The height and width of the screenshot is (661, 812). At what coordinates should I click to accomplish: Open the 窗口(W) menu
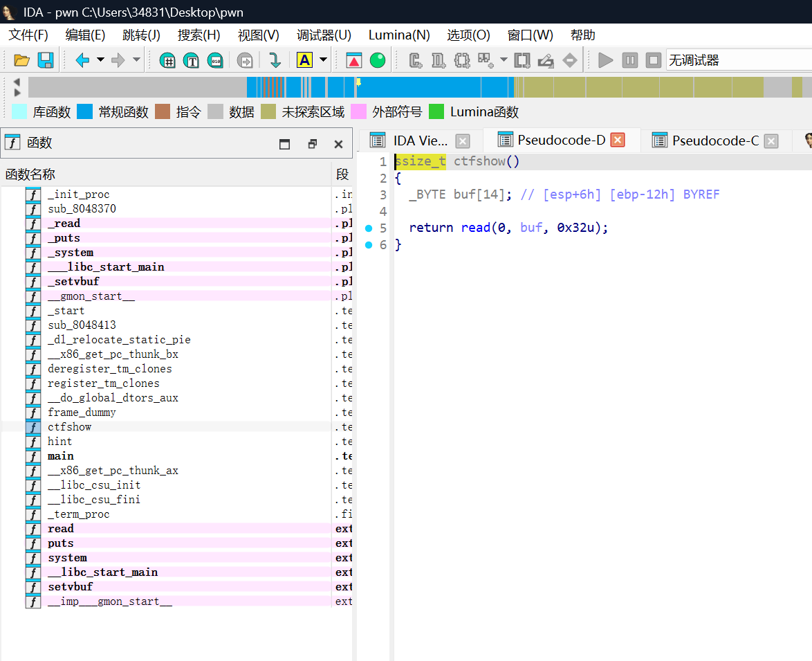point(530,35)
